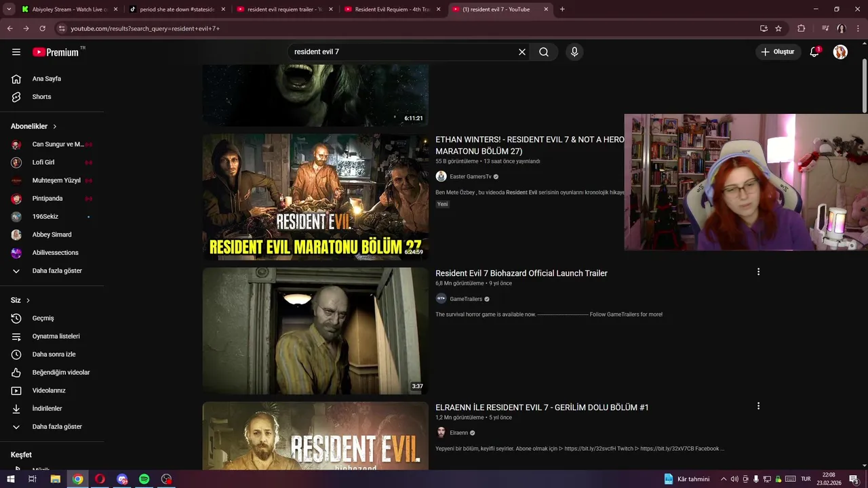Click the Keşfet section heading

point(21,455)
